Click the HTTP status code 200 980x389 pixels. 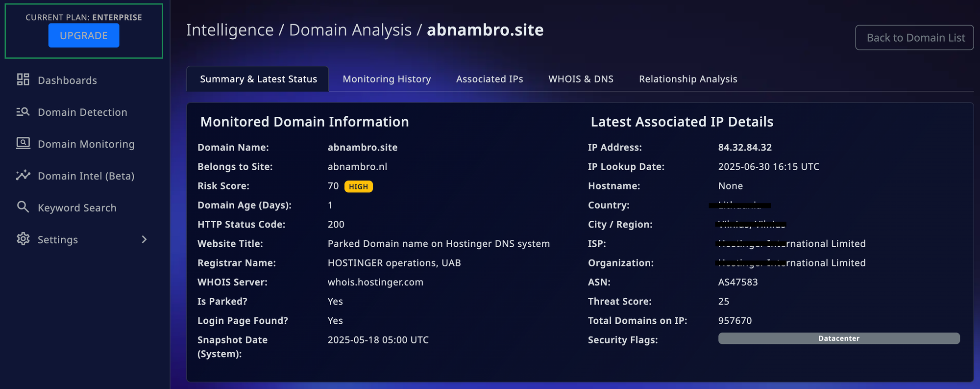(x=336, y=224)
